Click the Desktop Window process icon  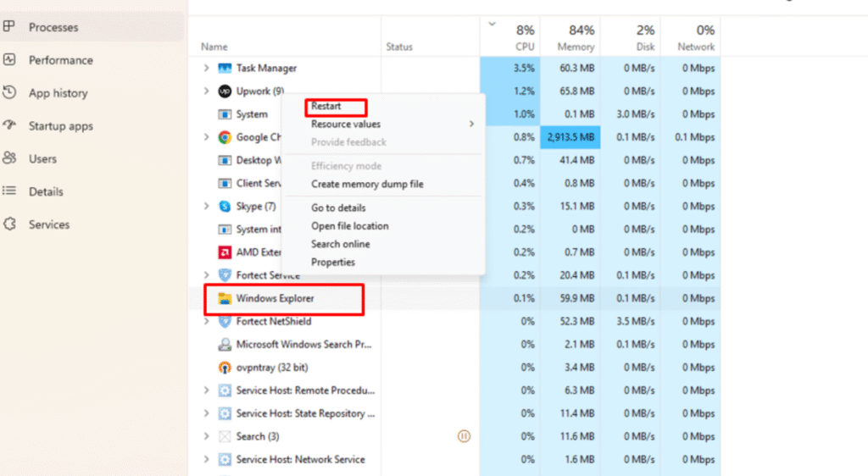[x=224, y=160]
